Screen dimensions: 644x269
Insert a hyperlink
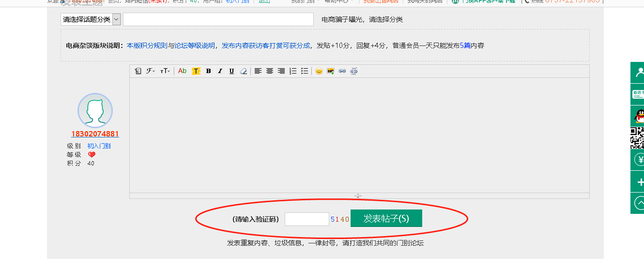coord(342,71)
